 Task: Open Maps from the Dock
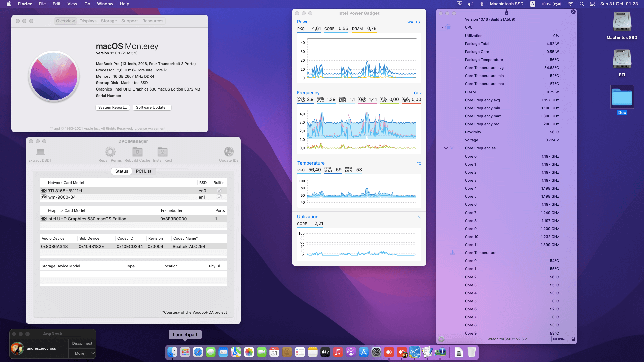[x=236, y=352]
